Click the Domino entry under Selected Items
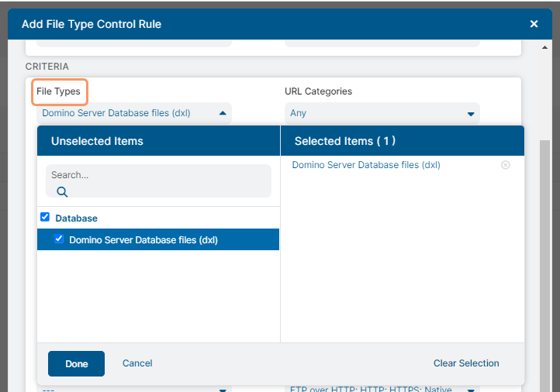Image resolution: width=560 pixels, height=392 pixels. click(366, 165)
